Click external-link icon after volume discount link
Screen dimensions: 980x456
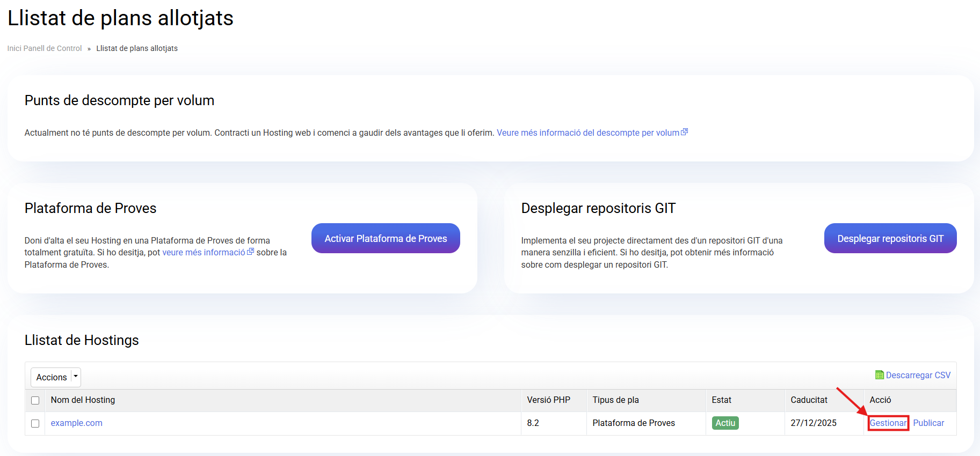(684, 132)
